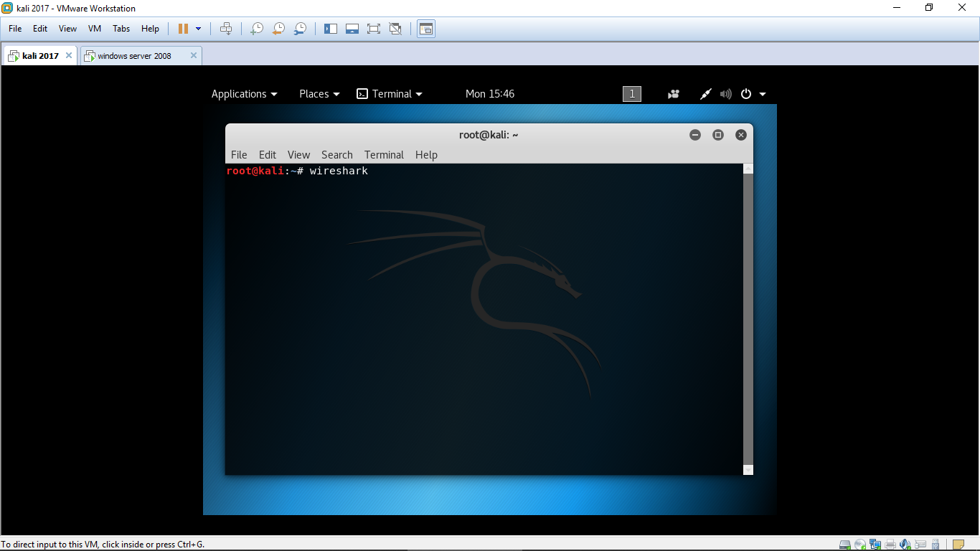980x551 pixels.
Task: Enter full screen mode icon
Action: point(373,29)
